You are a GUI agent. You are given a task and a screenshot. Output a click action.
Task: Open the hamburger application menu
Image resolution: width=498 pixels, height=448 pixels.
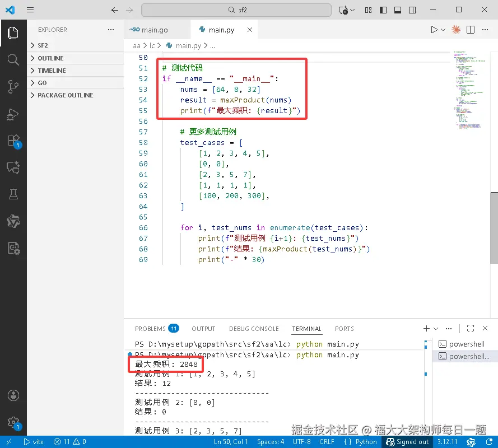click(30, 10)
